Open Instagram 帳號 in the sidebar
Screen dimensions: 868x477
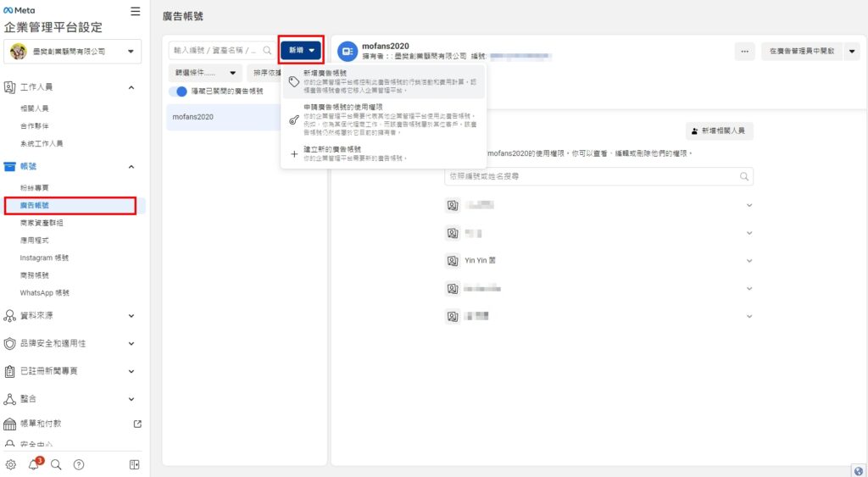[x=44, y=258]
